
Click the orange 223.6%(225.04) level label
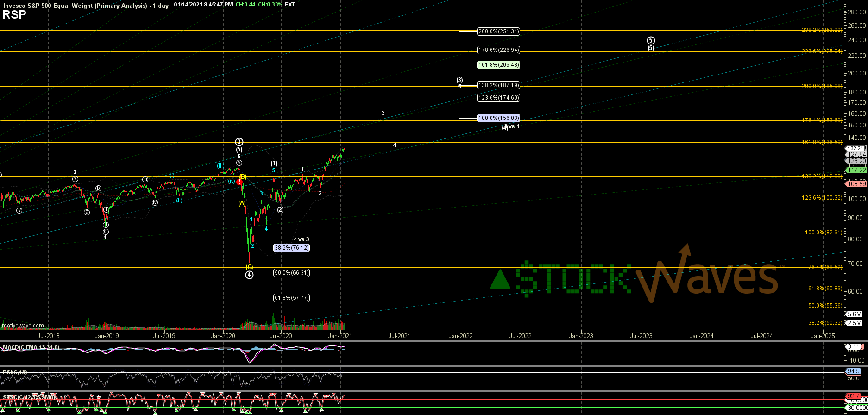pyautogui.click(x=822, y=51)
